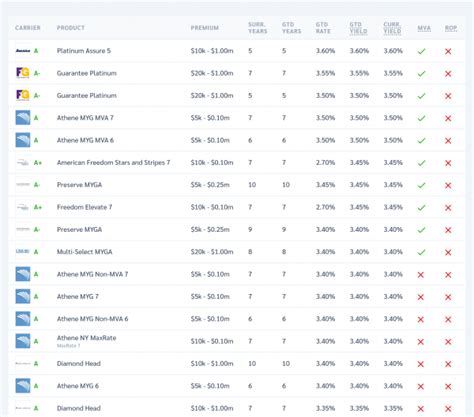Click the carrier logo beside Multi-Select MYGA
This screenshot has width=474, height=417.
(x=23, y=251)
